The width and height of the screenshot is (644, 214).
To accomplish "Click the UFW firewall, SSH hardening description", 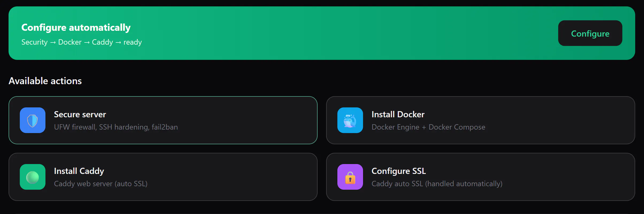I will [x=116, y=127].
